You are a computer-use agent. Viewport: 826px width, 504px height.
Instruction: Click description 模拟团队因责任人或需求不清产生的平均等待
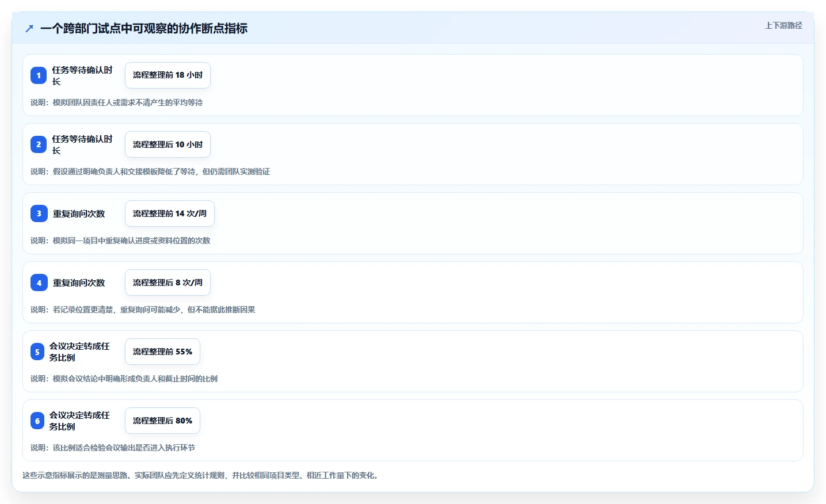tap(128, 102)
